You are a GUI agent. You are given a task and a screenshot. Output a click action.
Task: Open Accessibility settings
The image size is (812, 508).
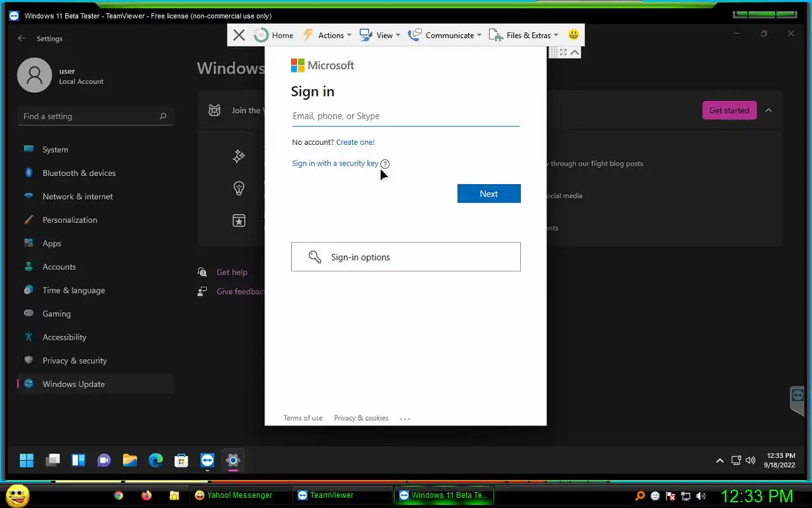pos(95,337)
